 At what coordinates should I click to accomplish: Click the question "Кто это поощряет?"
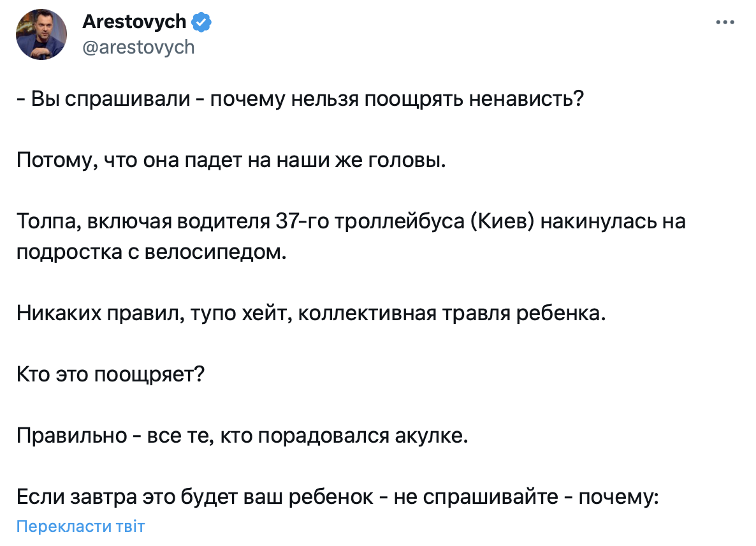point(110,374)
